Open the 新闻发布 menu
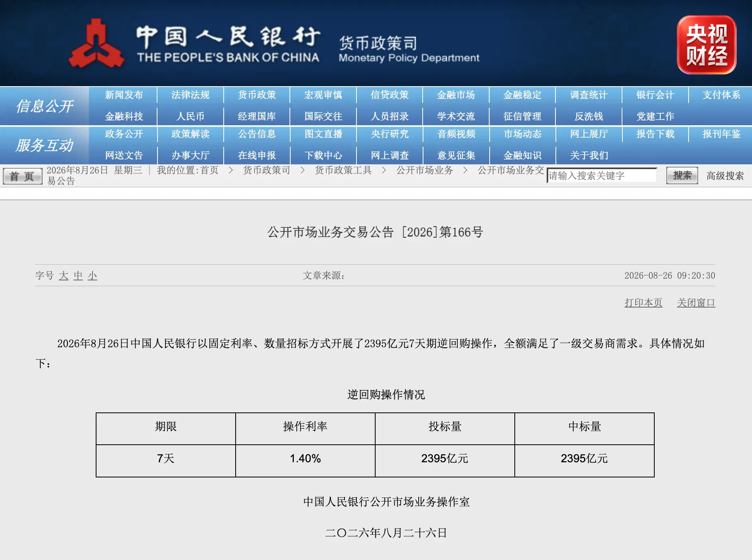Viewport: 752px width, 560px height. [x=124, y=95]
